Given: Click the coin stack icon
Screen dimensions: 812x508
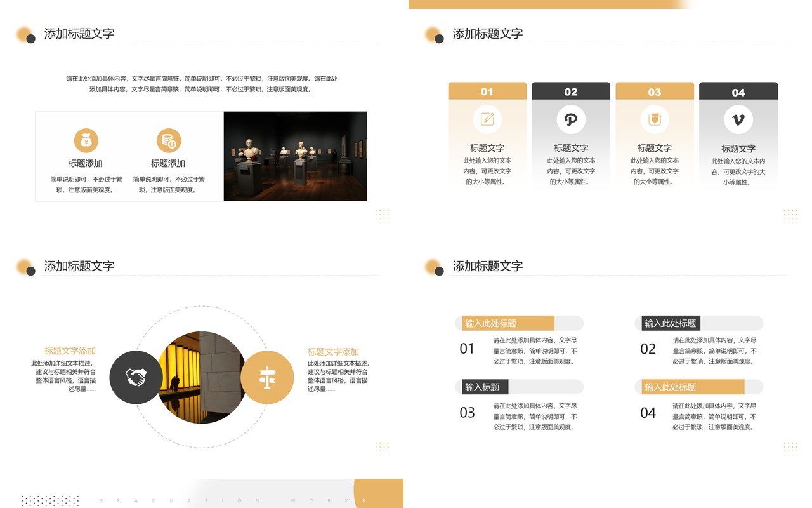Looking at the screenshot, I should 169,140.
